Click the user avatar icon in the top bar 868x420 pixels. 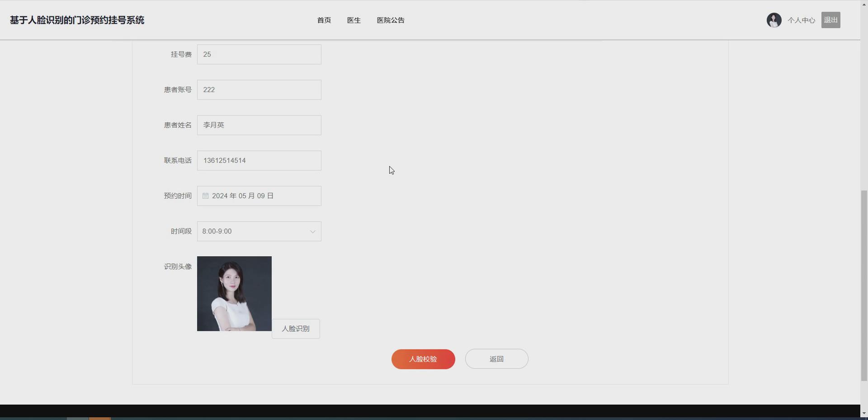[774, 20]
